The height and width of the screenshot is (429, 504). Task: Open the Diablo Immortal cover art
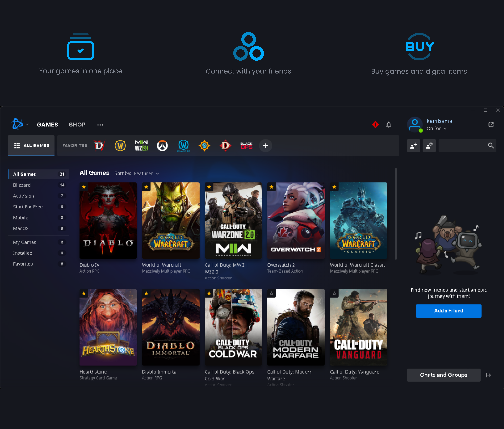(171, 327)
